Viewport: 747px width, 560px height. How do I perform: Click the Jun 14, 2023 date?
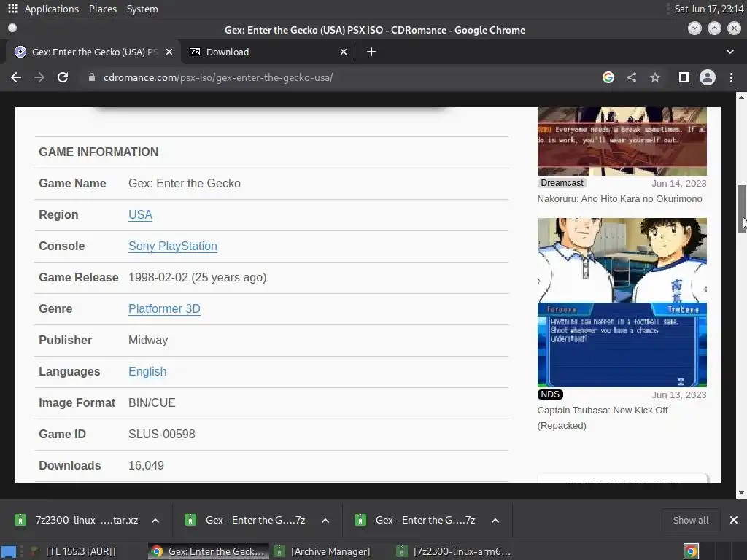[679, 183]
